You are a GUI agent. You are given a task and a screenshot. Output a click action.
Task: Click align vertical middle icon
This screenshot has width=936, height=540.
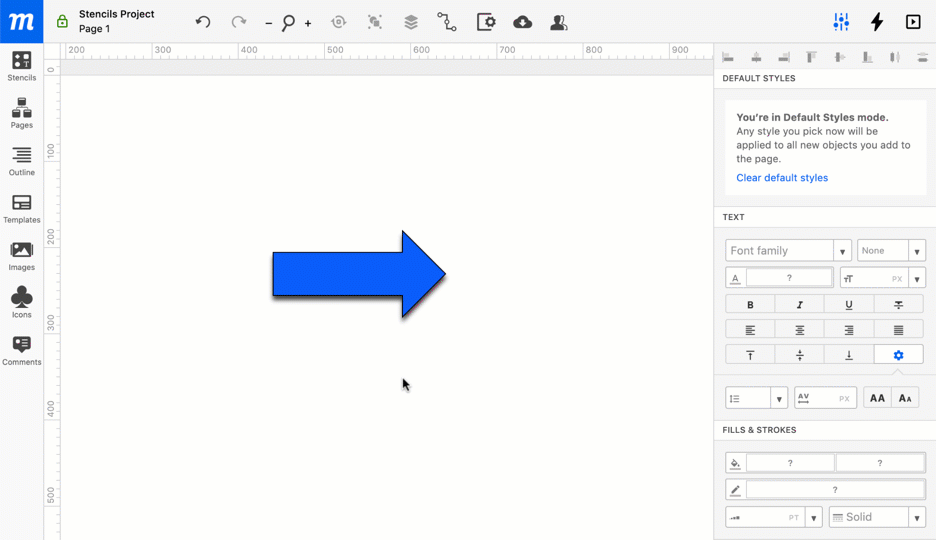click(x=839, y=57)
